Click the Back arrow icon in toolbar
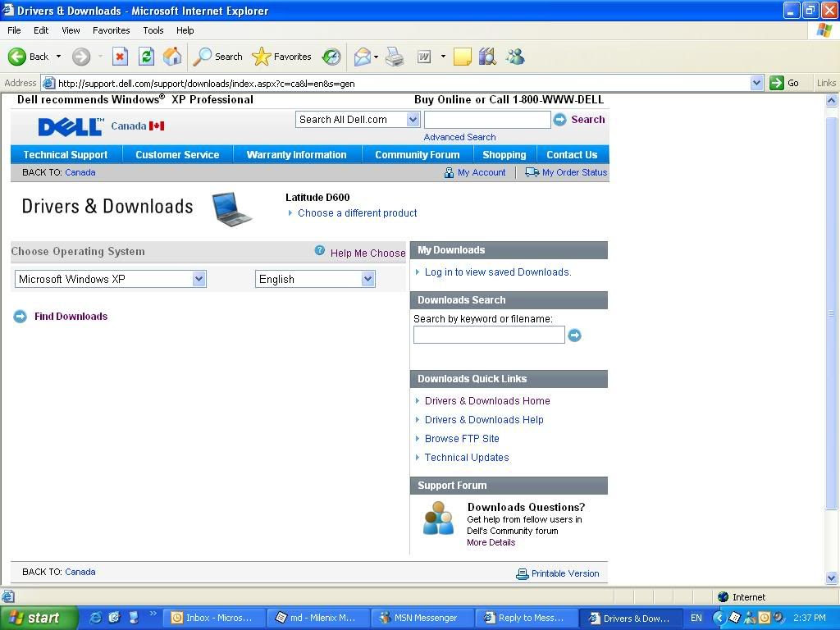 [x=17, y=57]
